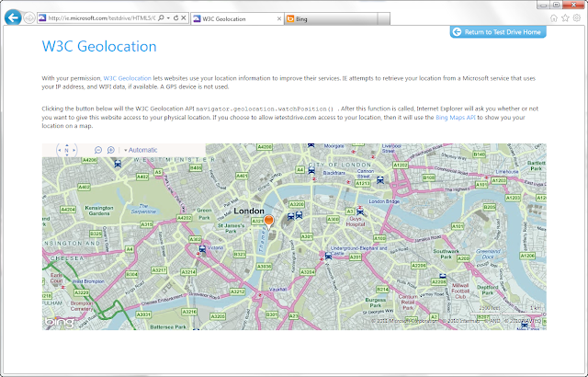
Task: Click the A4202 road shield
Action: point(184,218)
